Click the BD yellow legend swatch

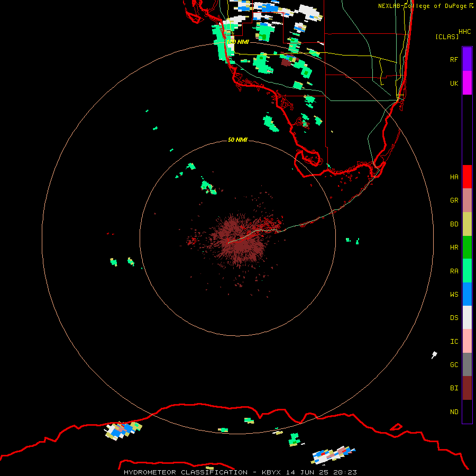[x=467, y=224]
